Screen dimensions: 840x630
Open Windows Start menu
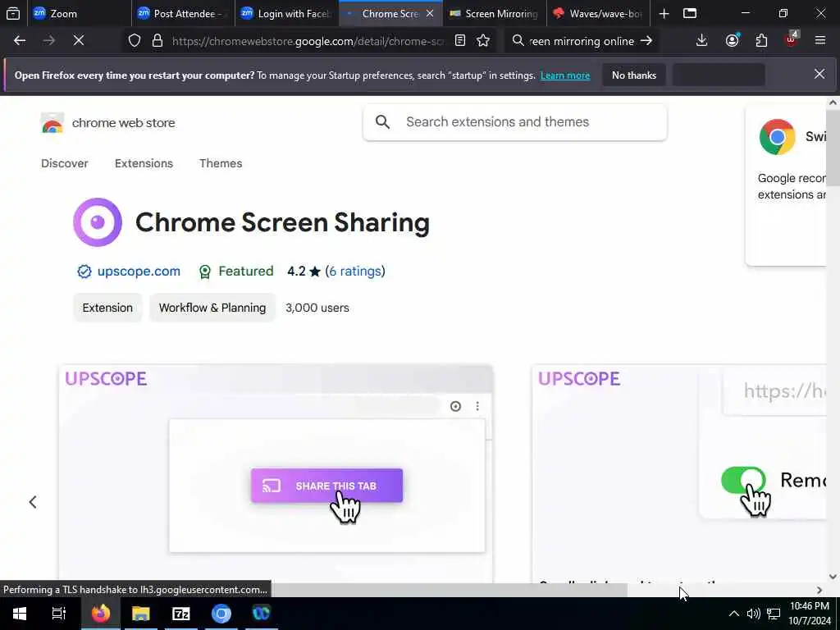pos(20,614)
